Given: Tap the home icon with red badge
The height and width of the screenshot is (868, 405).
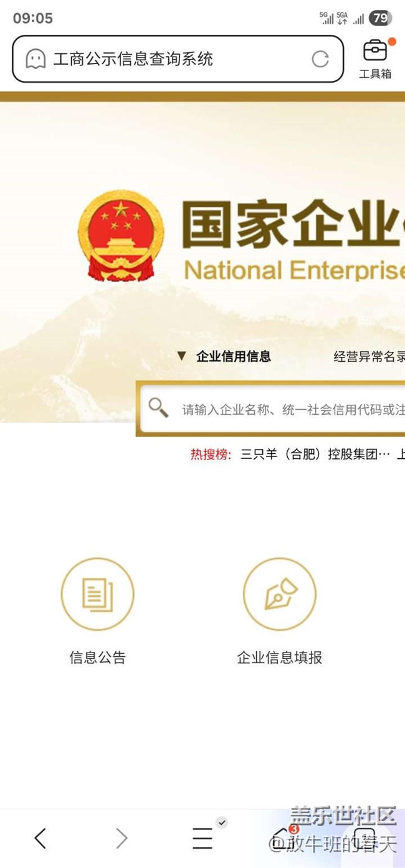Looking at the screenshot, I should click(283, 837).
